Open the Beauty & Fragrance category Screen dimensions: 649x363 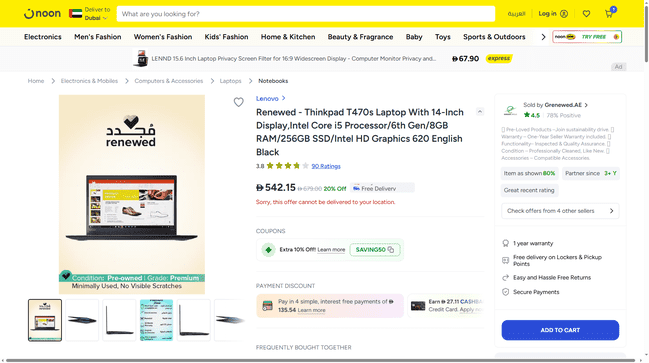pyautogui.click(x=361, y=37)
